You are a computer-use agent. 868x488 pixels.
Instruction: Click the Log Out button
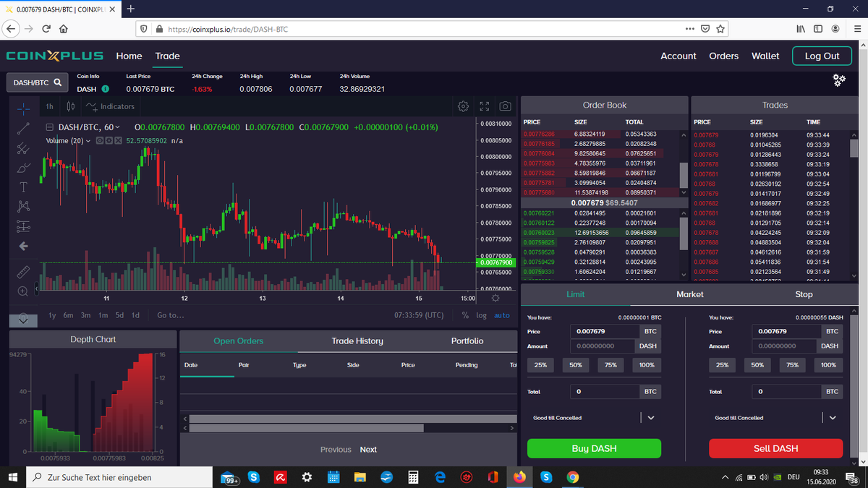pos(822,56)
